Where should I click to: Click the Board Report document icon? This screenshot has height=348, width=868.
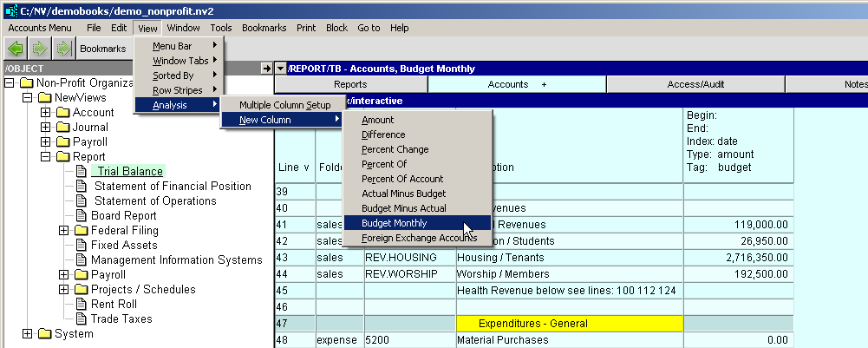82,216
